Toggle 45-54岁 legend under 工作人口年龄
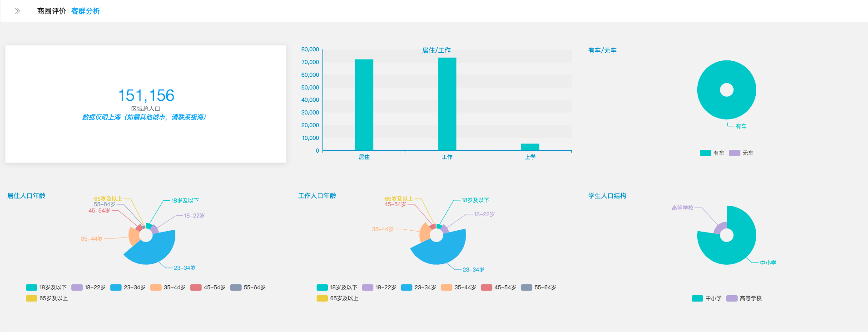 coord(499,287)
